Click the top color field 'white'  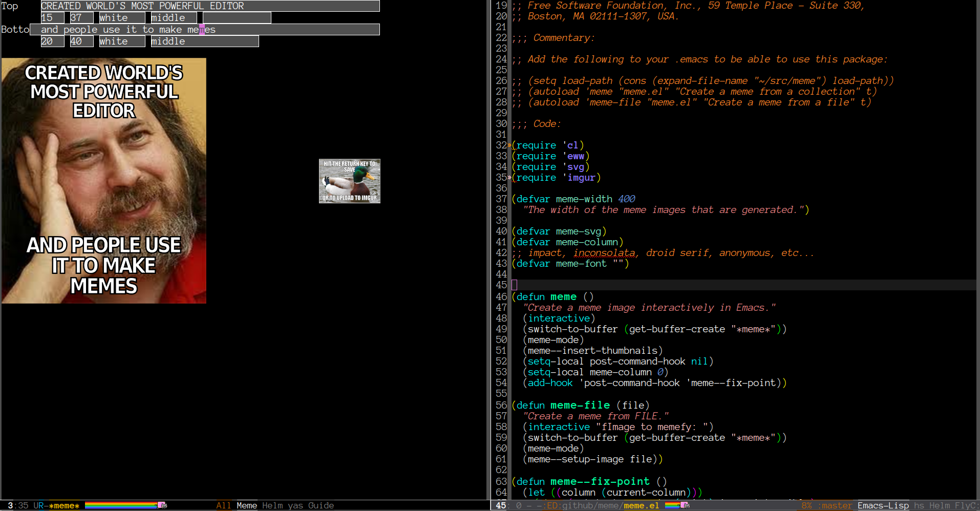coord(122,18)
